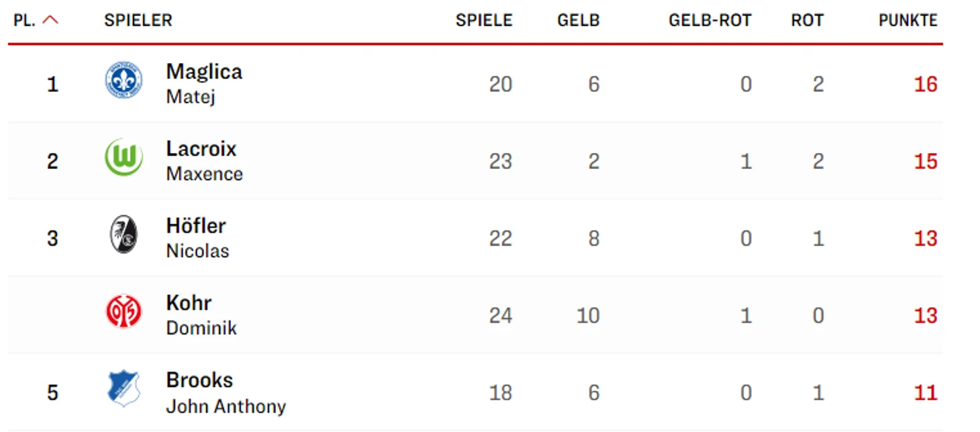
Task: Click Lacroix's red 15 points value
Action: [x=926, y=162]
